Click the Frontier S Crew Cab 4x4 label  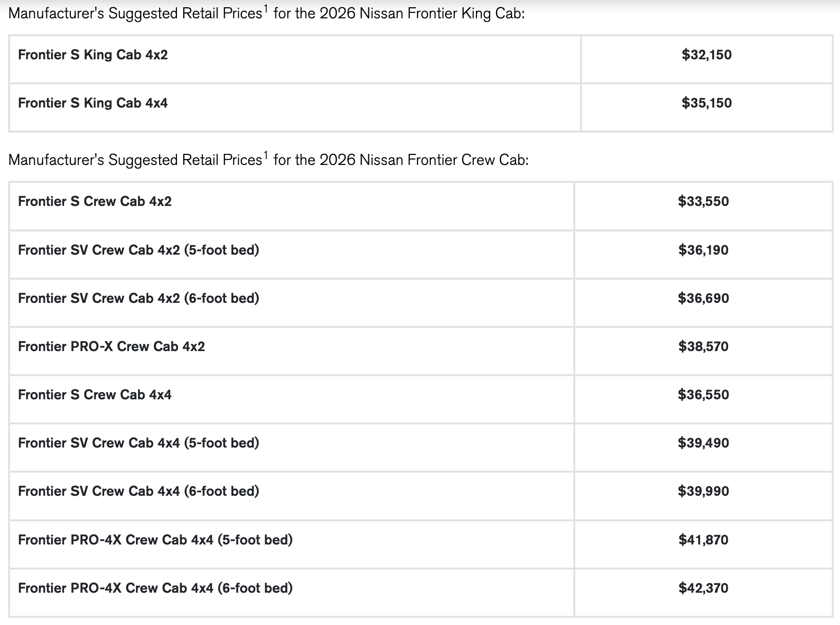pos(95,394)
